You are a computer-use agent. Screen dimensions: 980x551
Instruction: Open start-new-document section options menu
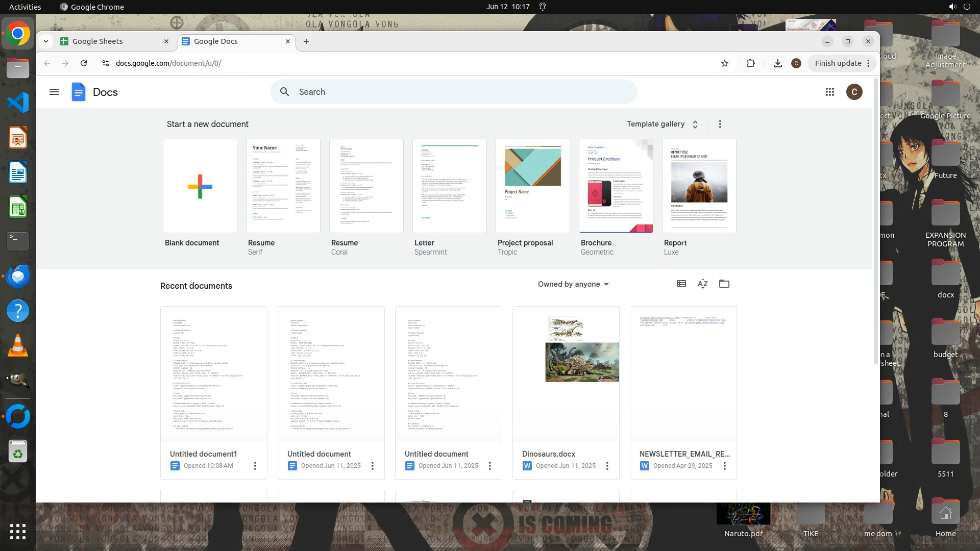click(x=720, y=124)
